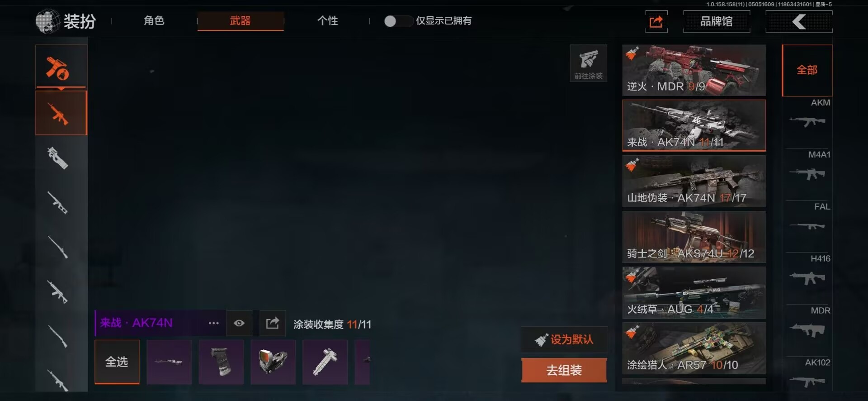Open the three-dots menu of 来战·AK74N
The image size is (868, 401).
pyautogui.click(x=213, y=323)
